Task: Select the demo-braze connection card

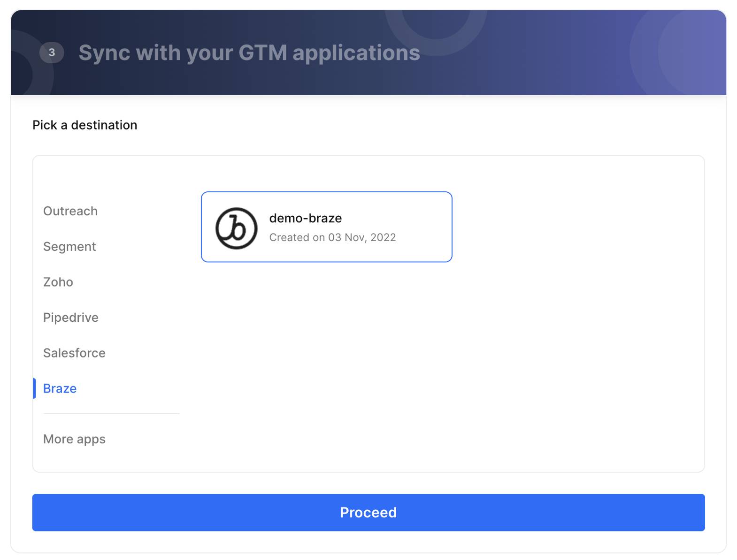Action: [327, 227]
